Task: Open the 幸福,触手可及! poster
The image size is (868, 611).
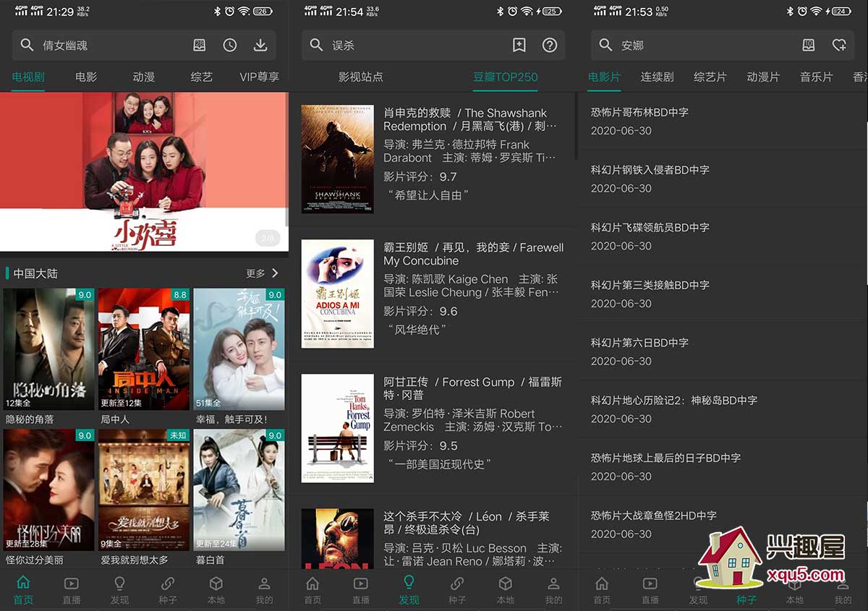Action: 239,349
